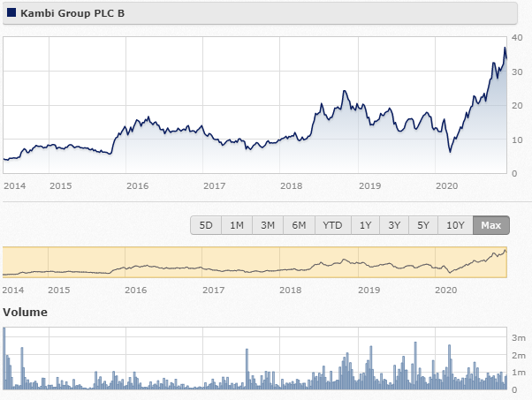This screenshot has height=400, width=532.
Task: Click the price peak near 40 in late 2020
Action: 505,48
